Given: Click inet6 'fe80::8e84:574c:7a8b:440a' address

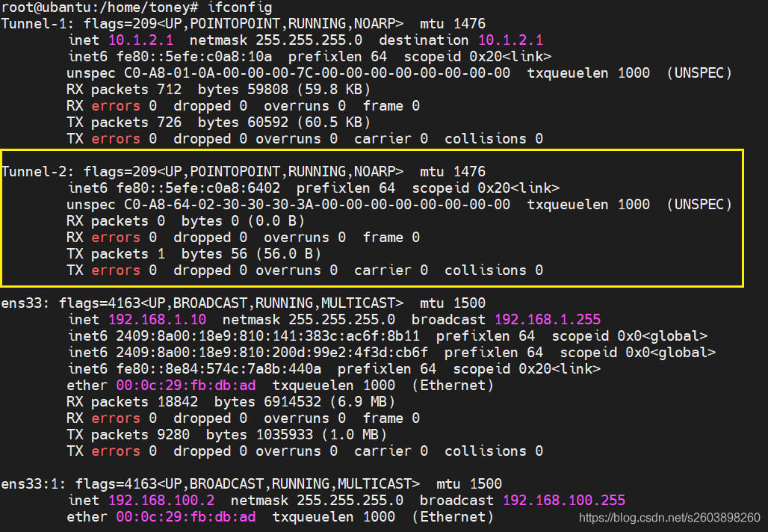Looking at the screenshot, I should [218, 369].
